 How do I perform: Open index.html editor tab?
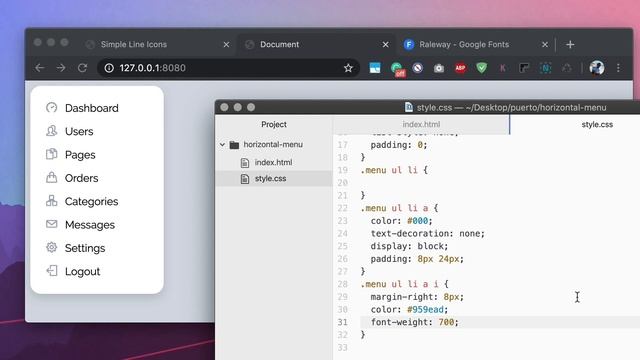coord(421,124)
